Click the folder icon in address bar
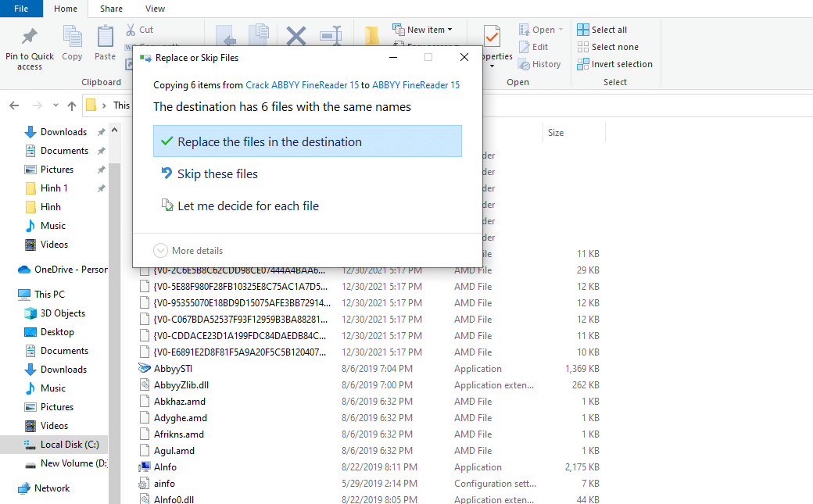 coord(91,105)
